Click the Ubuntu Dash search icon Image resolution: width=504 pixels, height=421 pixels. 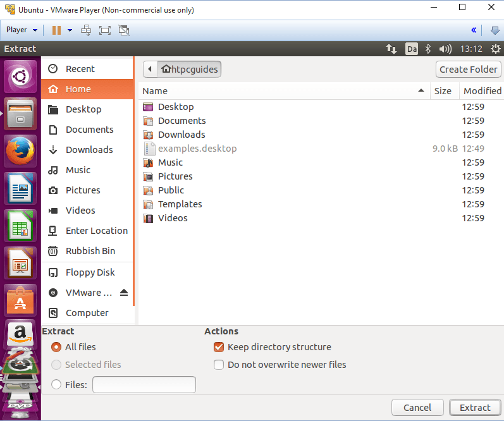tap(20, 77)
